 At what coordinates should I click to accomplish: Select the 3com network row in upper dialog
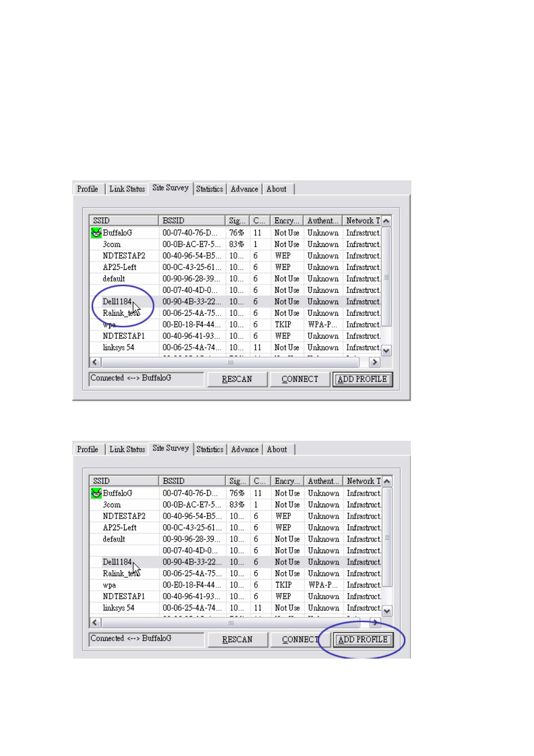tap(235, 245)
